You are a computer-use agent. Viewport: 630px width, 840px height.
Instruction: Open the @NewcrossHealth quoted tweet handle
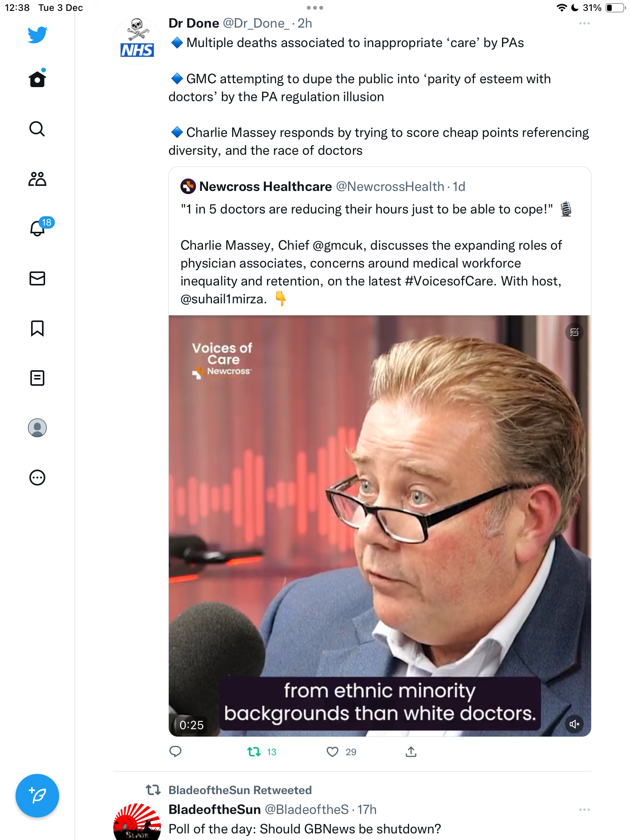tap(390, 187)
